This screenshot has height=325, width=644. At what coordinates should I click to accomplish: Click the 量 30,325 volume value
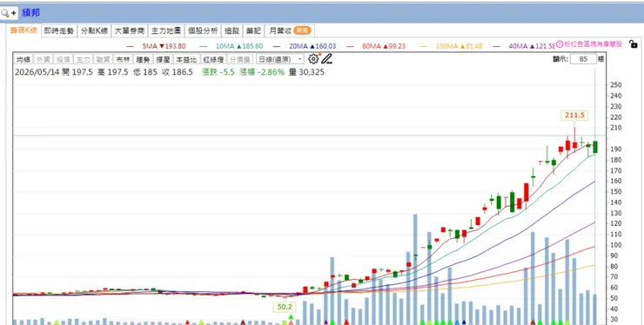coord(306,72)
